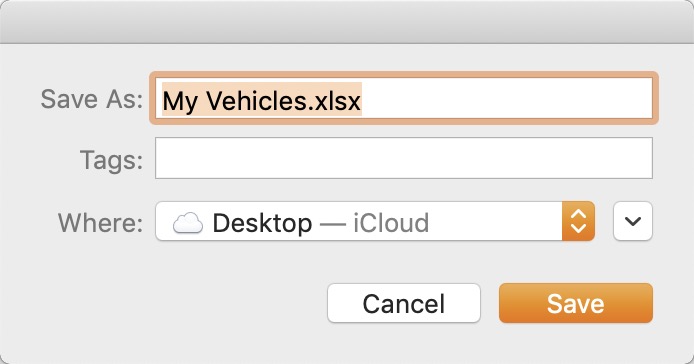Click into the empty Tags field
This screenshot has height=364, width=694.
[x=404, y=158]
